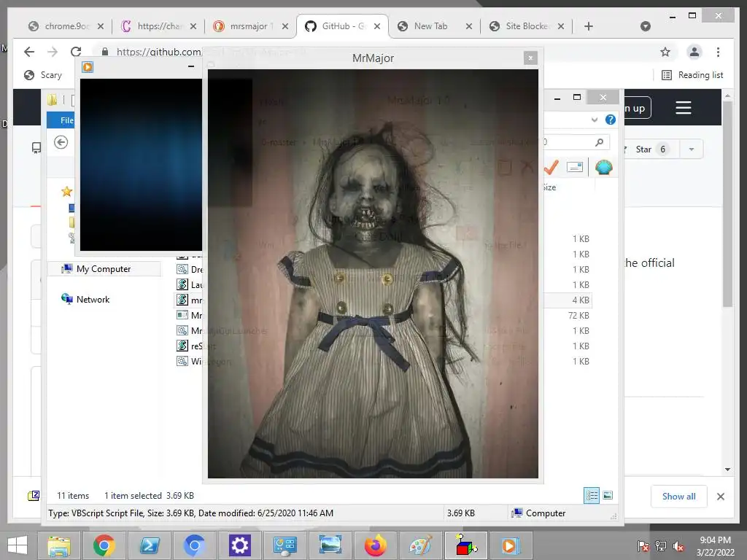Switch Explorer to large icons view
The width and height of the screenshot is (747, 560).
point(608,495)
